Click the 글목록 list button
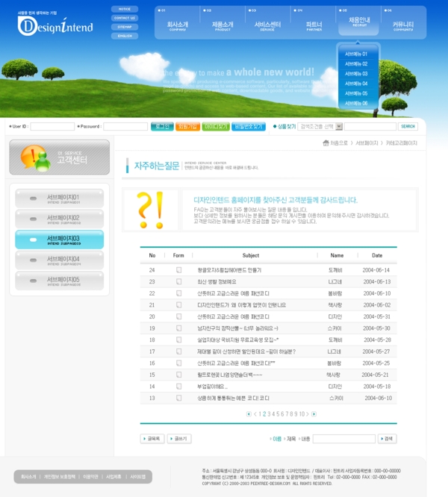 (152, 439)
